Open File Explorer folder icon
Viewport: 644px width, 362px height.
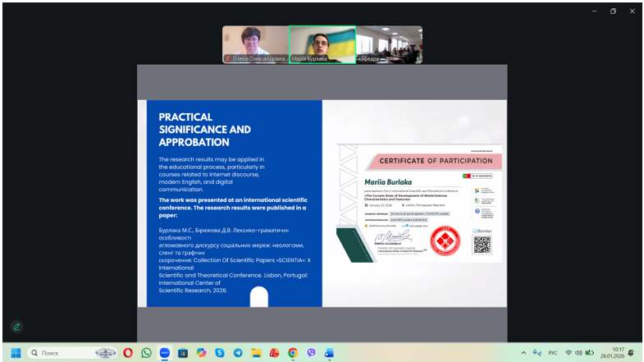(x=256, y=353)
